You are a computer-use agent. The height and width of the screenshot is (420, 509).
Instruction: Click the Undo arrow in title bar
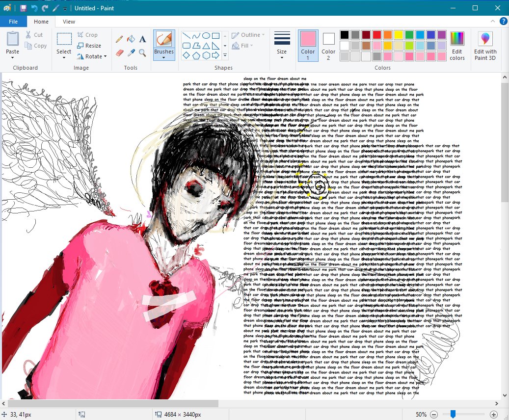(x=34, y=8)
